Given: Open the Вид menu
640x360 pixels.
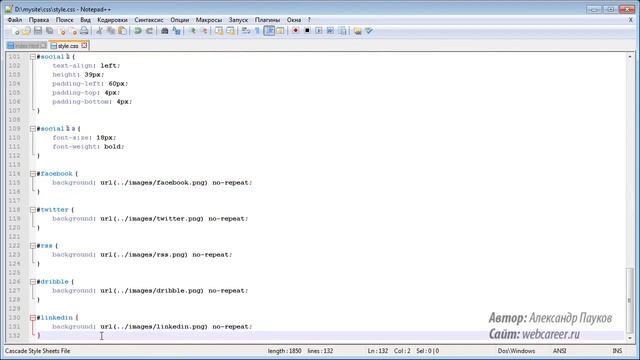Looking at the screenshot, I should pos(85,20).
